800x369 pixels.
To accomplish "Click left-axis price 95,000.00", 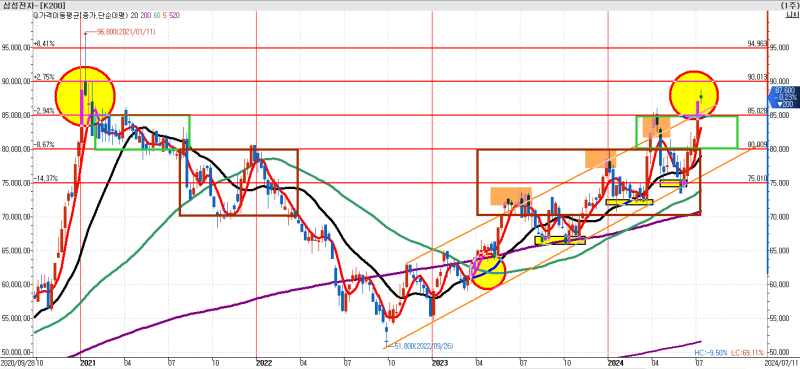I will point(16,48).
